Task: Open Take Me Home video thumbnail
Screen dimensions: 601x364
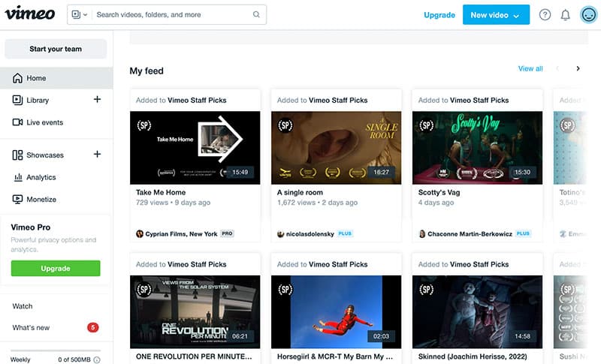Action: point(195,148)
